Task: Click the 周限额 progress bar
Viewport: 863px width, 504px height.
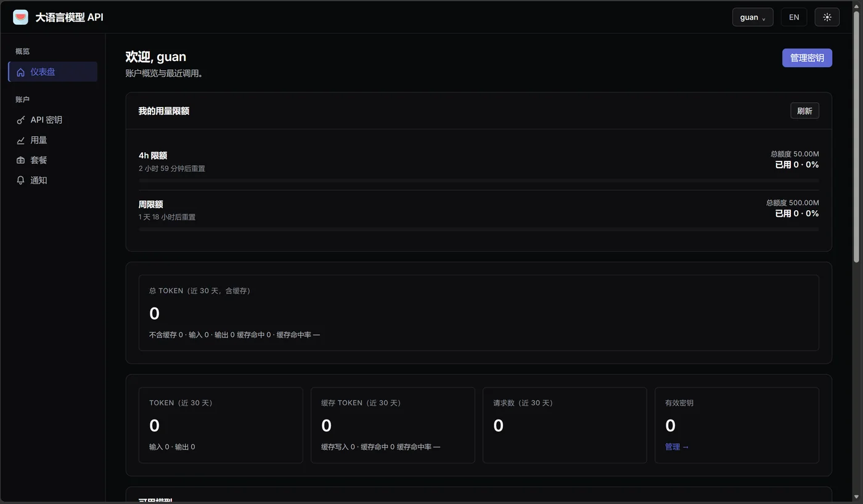Action: 478,229
